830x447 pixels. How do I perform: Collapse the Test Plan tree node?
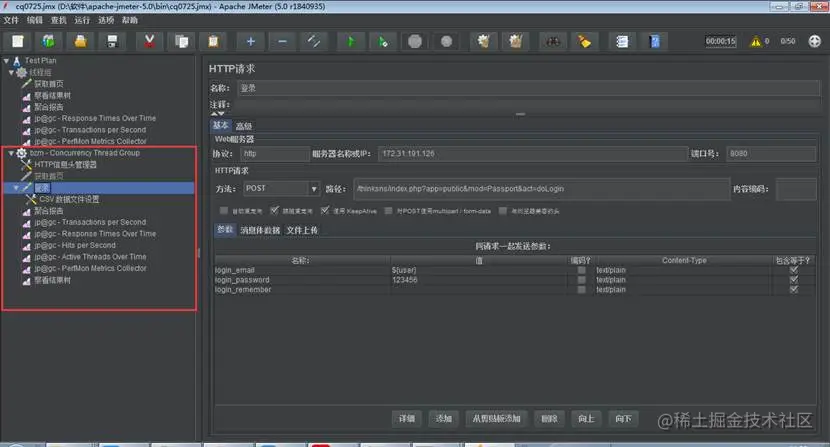tap(6, 60)
